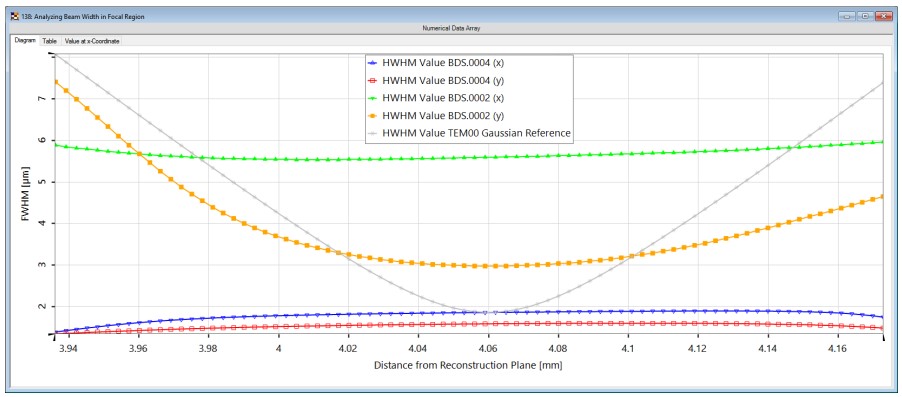Close the Analyzing Beam Width window
902x397 pixels.
click(883, 17)
